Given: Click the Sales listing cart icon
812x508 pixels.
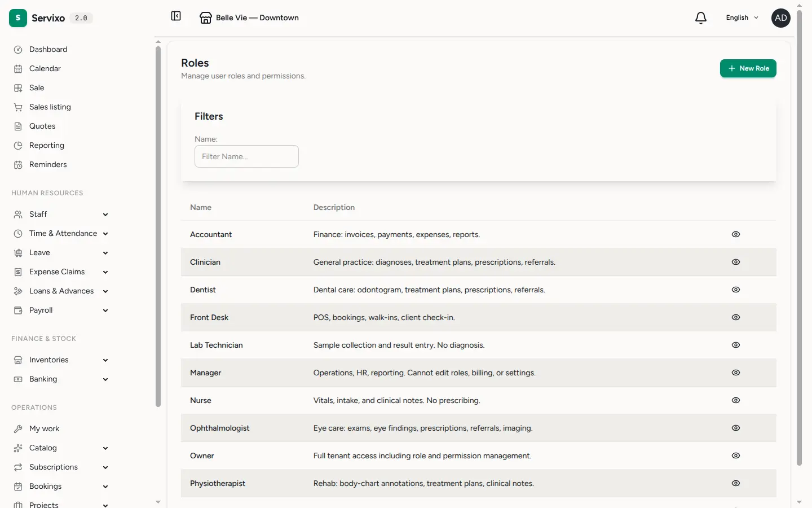Looking at the screenshot, I should [x=18, y=107].
